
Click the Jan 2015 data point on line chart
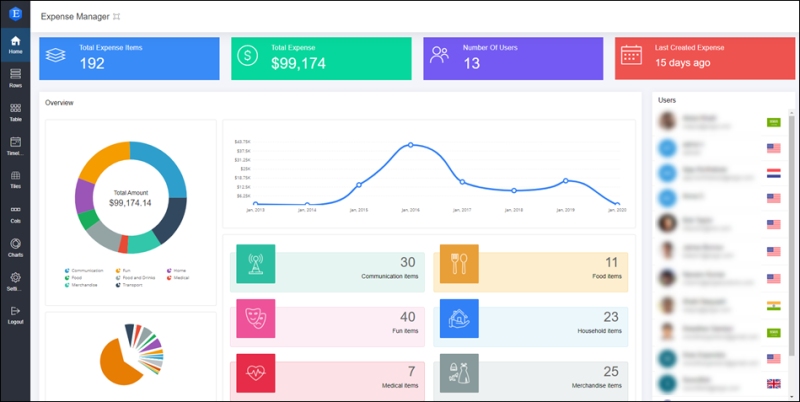pos(359,185)
